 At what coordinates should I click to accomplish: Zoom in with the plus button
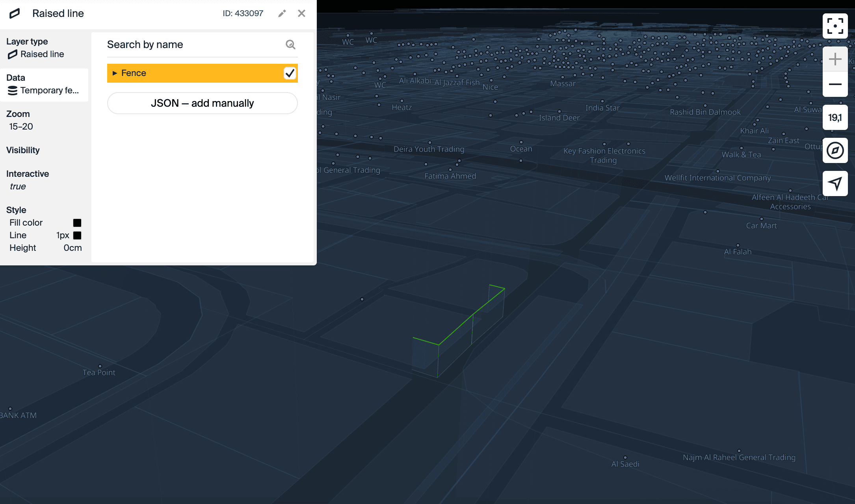[835, 59]
